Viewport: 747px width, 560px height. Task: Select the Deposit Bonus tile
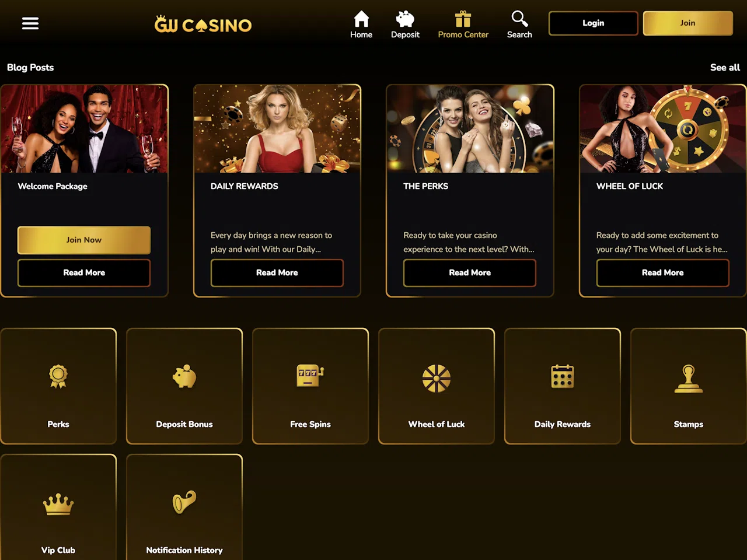(184, 386)
